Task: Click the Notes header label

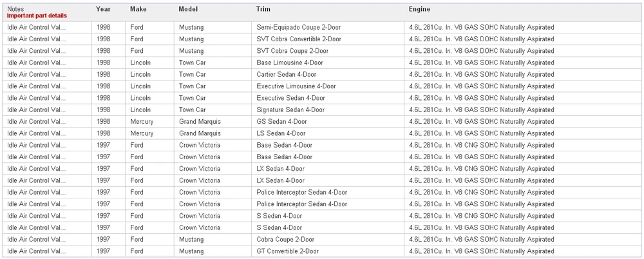Action: click(15, 9)
